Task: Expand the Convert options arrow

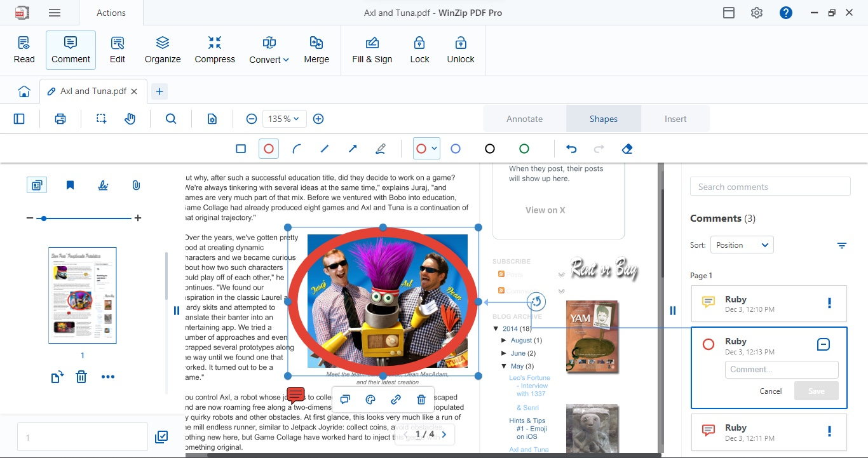Action: tap(286, 60)
